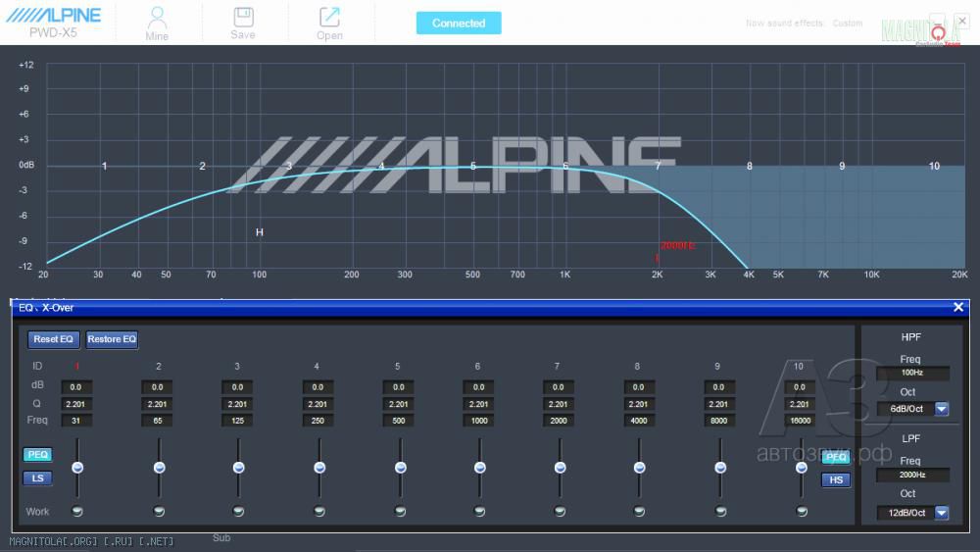Click the Connected status button

(459, 24)
